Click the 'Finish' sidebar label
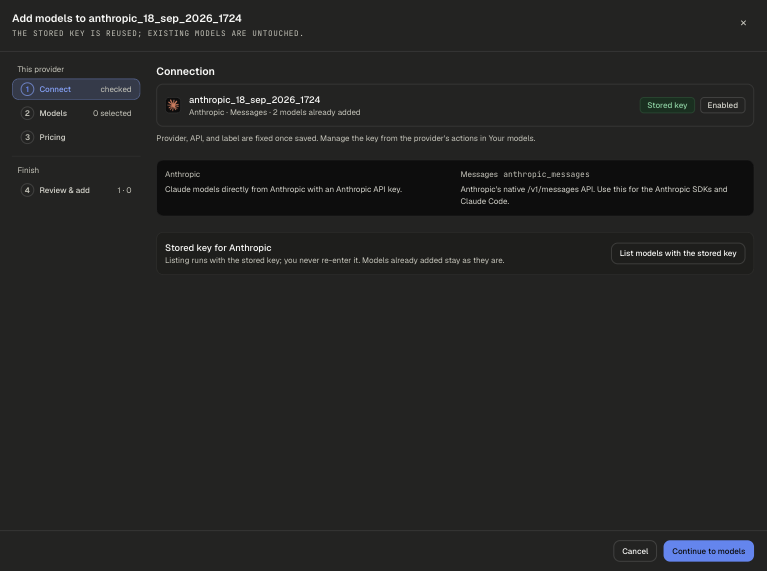 point(28,170)
